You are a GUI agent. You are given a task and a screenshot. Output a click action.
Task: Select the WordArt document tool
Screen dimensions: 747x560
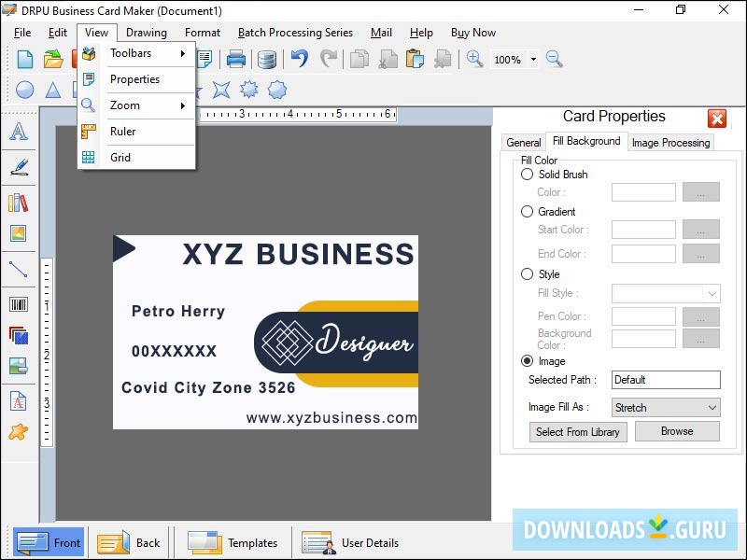point(18,401)
